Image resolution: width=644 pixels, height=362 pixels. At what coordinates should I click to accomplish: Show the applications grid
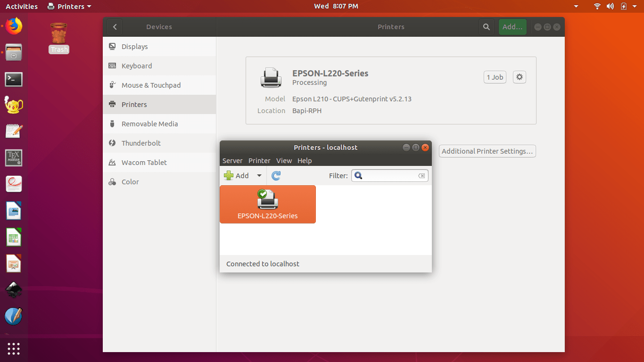tap(14, 349)
